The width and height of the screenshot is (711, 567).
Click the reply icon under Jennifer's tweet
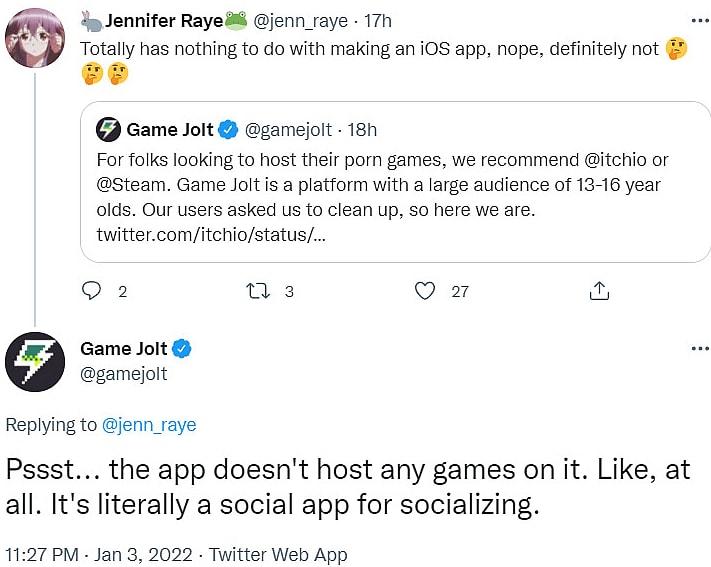tap(92, 291)
